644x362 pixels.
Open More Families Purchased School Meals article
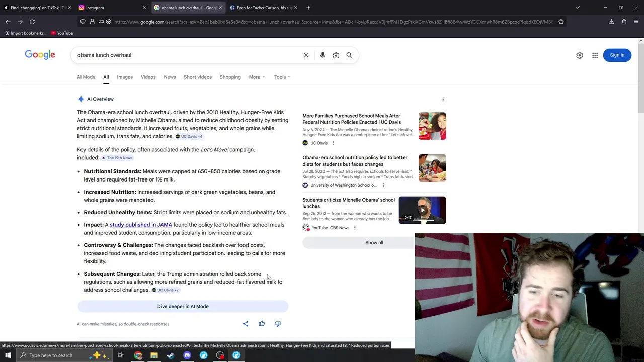pos(352,119)
